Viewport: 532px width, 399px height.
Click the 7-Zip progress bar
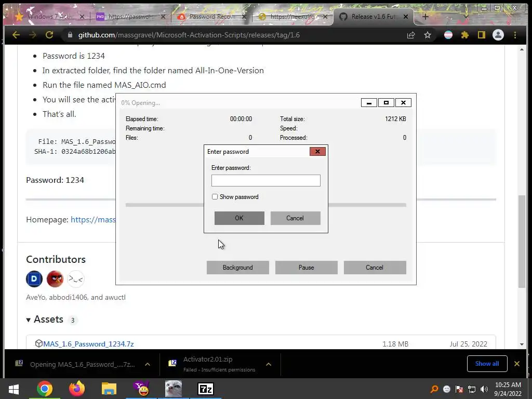[265, 205]
